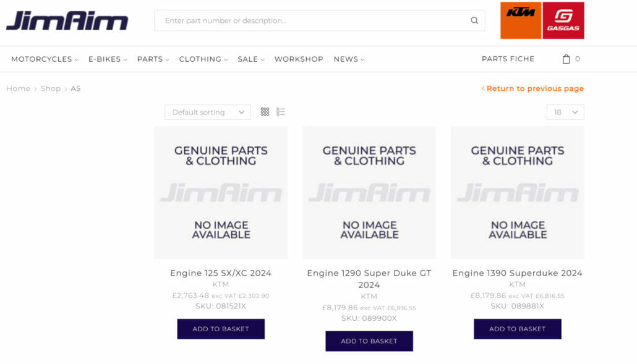Expand the E-Bikes menu

pyautogui.click(x=107, y=59)
